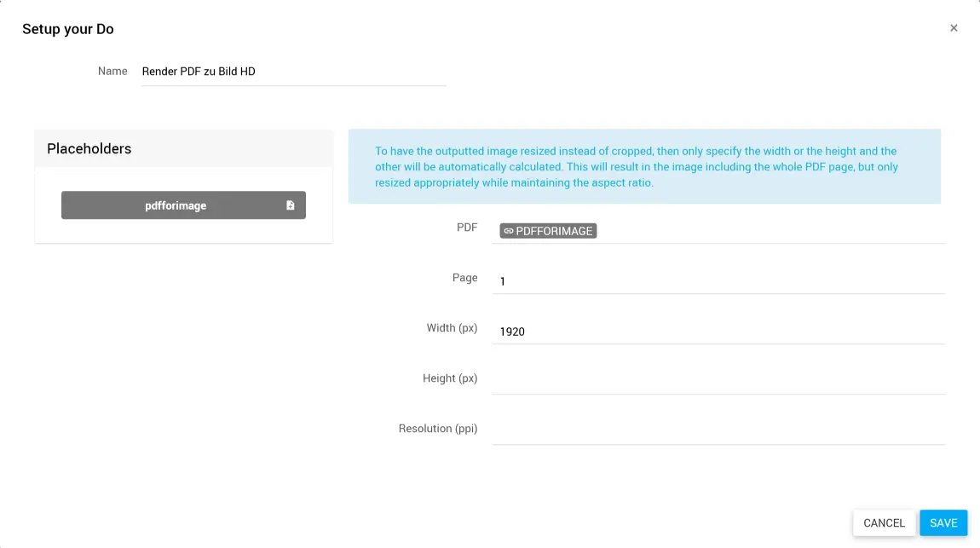
Task: Click the Name label
Action: coord(112,71)
